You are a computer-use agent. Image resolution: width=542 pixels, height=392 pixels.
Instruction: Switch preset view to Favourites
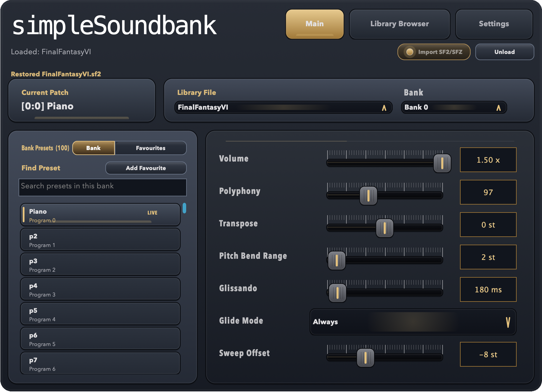pos(150,148)
